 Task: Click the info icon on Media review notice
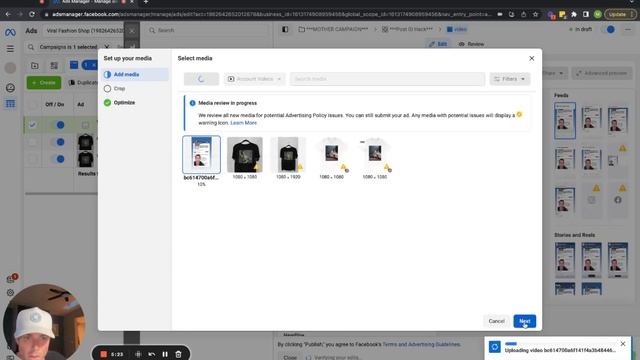pyautogui.click(x=193, y=103)
